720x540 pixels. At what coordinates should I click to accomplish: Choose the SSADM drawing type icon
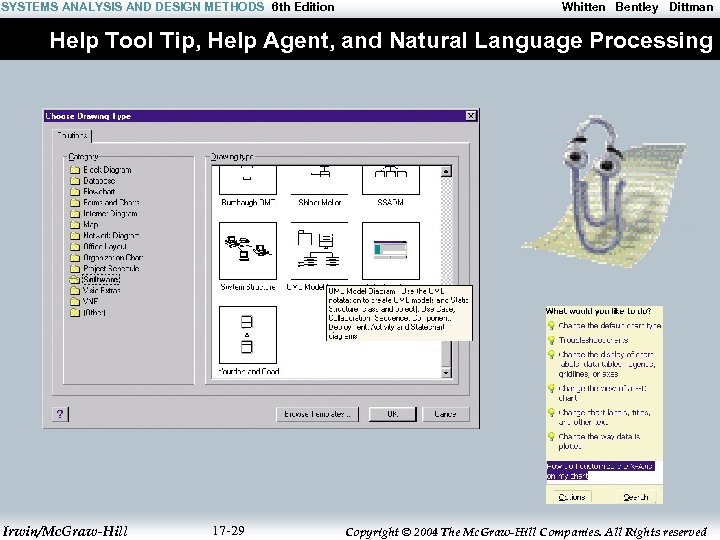(x=391, y=180)
